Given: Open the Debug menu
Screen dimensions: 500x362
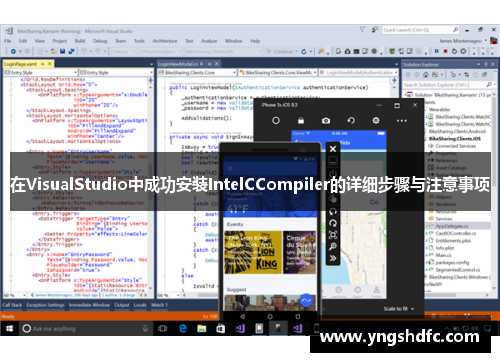Looking at the screenshot, I should [x=100, y=41].
